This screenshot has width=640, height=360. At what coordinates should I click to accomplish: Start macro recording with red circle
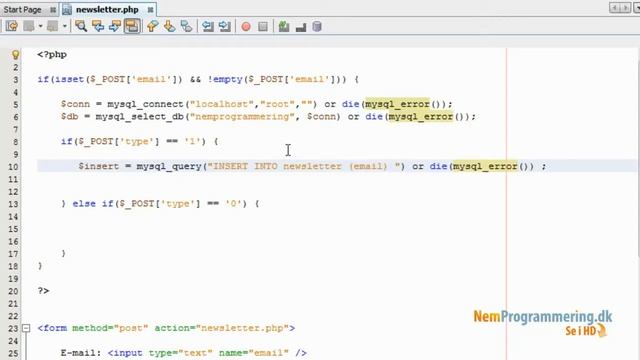pyautogui.click(x=246, y=27)
